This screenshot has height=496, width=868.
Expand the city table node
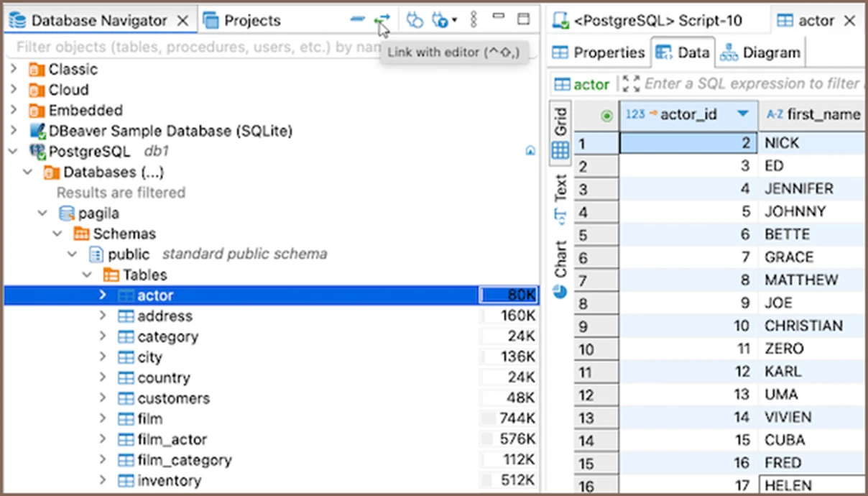coord(103,357)
